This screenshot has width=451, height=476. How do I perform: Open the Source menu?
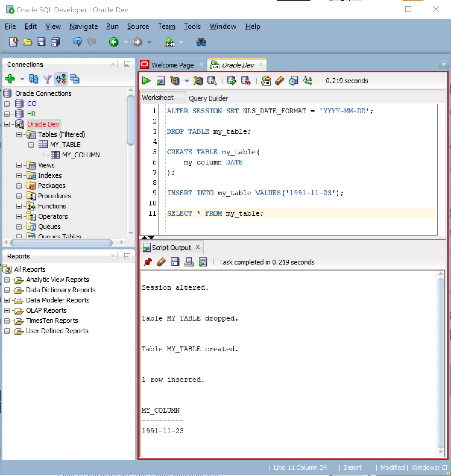click(x=138, y=27)
